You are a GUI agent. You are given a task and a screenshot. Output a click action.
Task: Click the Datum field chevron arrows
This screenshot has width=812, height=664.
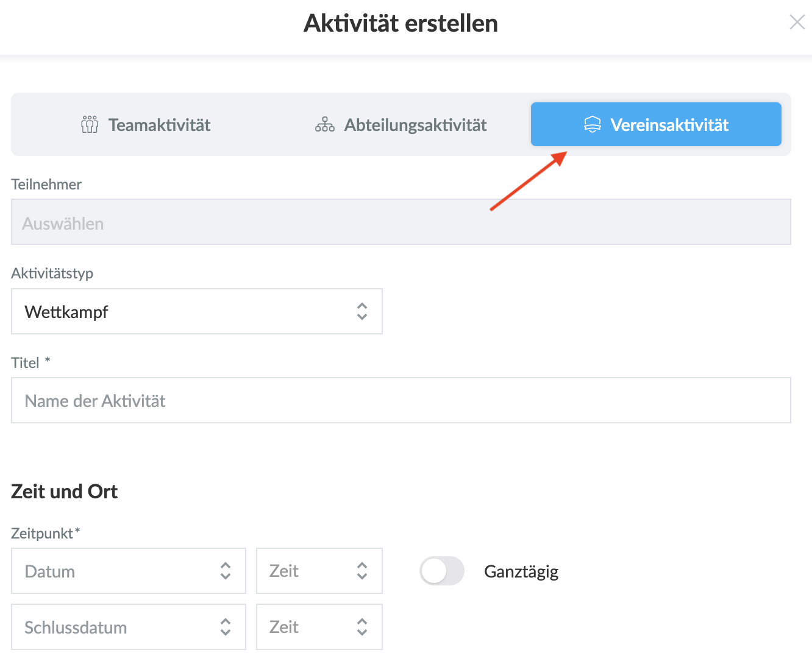pos(226,571)
